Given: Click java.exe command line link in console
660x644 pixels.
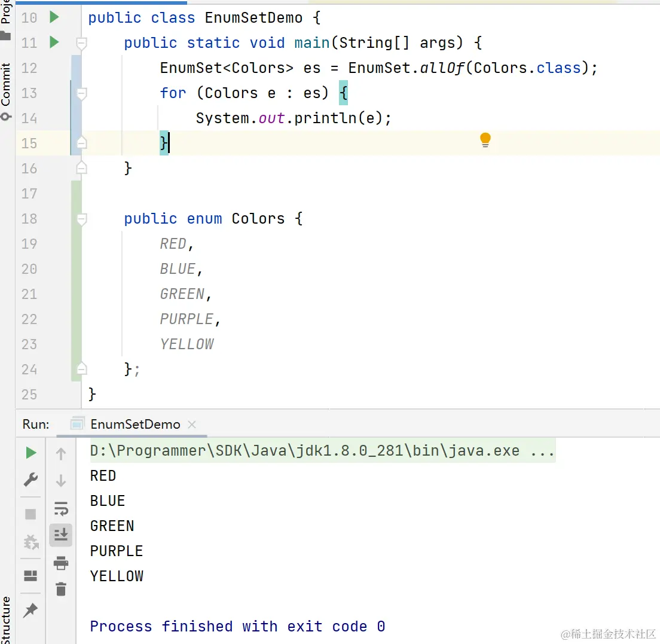Looking at the screenshot, I should (322, 450).
